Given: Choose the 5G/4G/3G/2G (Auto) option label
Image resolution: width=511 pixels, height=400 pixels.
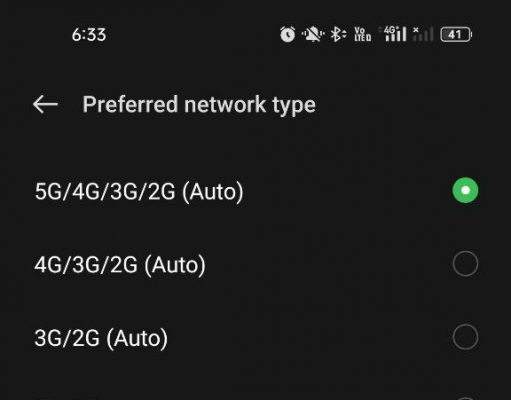Looking at the screenshot, I should [139, 192].
